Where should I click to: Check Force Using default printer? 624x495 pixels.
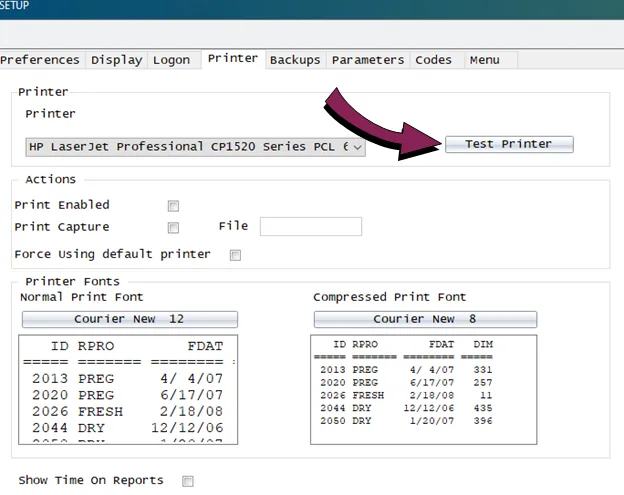tap(235, 255)
